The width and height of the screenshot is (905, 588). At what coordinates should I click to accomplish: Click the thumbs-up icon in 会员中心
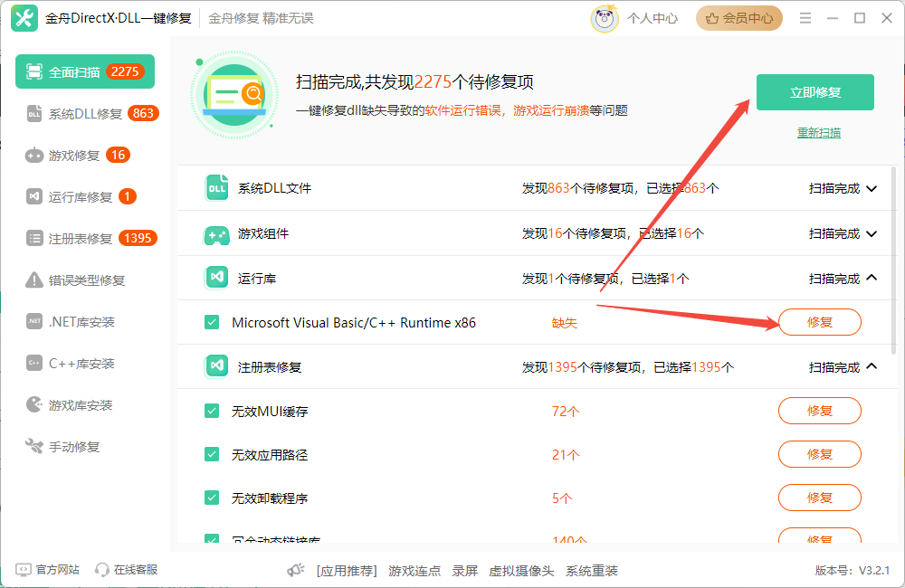[711, 18]
